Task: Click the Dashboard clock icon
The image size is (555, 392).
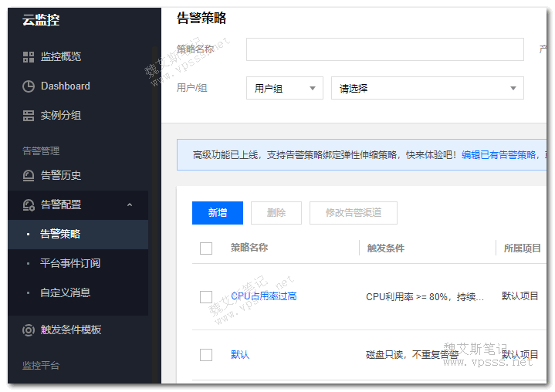Action: [x=29, y=86]
